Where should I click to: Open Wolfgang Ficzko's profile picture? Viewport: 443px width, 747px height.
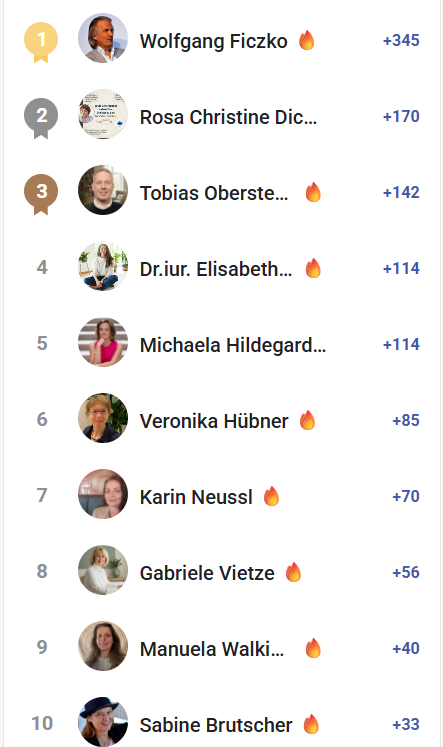(x=103, y=38)
